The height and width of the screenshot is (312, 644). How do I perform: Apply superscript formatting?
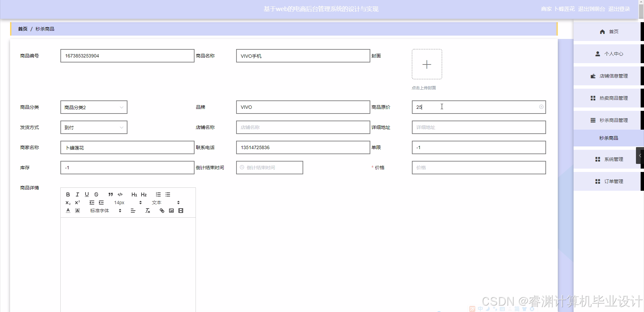77,203
